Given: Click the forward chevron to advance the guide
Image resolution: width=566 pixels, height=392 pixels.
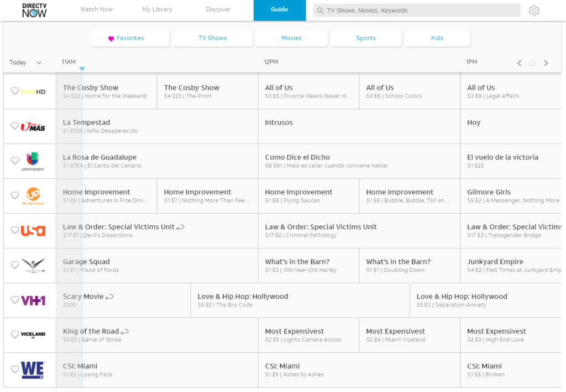Looking at the screenshot, I should (546, 63).
